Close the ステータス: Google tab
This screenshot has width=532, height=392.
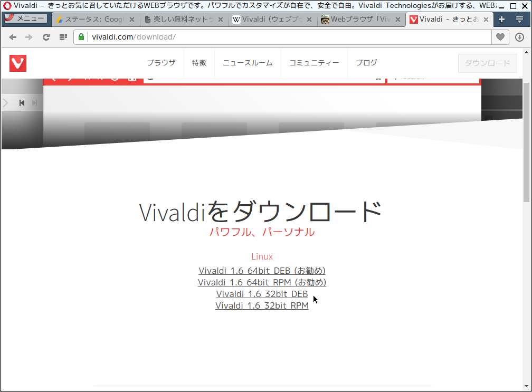(132, 20)
